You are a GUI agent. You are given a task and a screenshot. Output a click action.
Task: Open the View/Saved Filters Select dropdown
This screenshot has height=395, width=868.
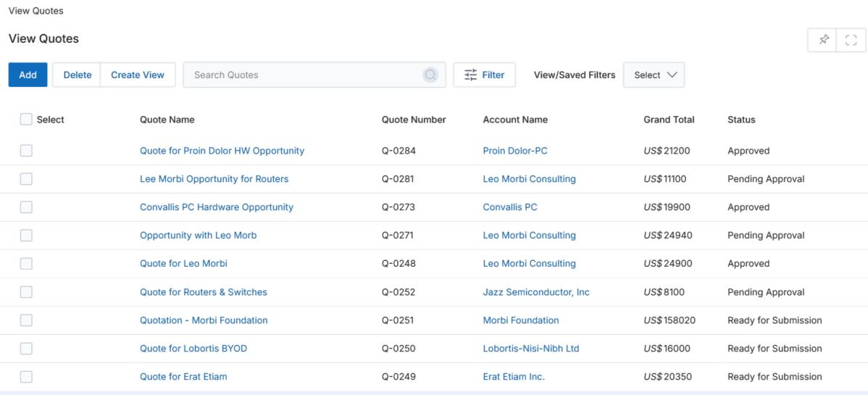[654, 75]
